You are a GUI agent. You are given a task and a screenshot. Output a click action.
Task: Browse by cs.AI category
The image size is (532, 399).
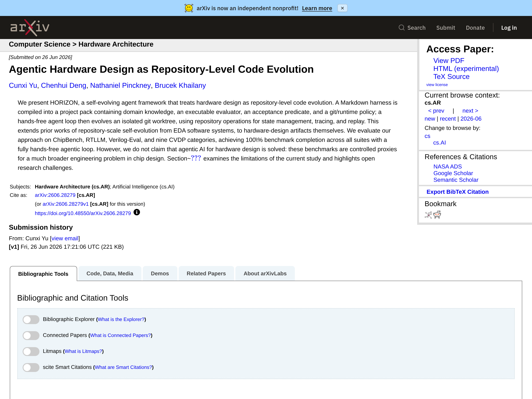[x=439, y=143]
